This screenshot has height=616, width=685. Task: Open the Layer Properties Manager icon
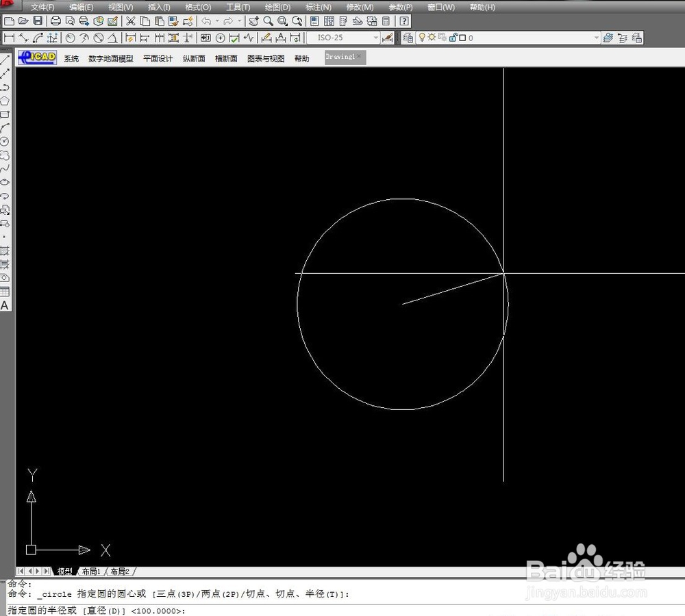[x=408, y=38]
